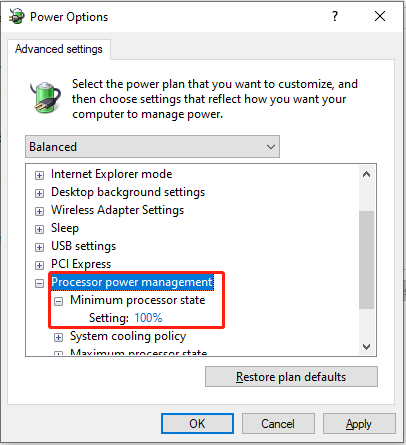Click the 100% setting value
406x445 pixels.
tap(148, 318)
